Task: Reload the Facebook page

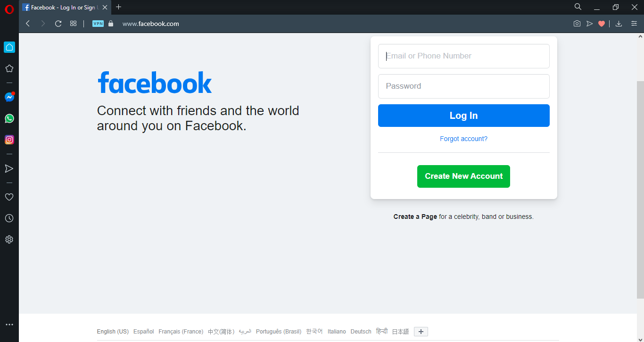Action: [x=58, y=24]
